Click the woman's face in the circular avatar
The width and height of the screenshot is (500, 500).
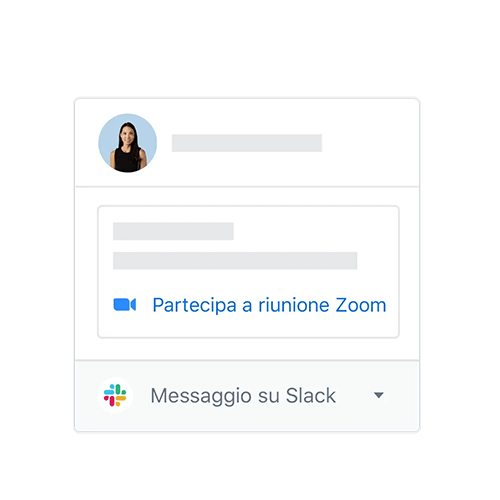point(128,135)
